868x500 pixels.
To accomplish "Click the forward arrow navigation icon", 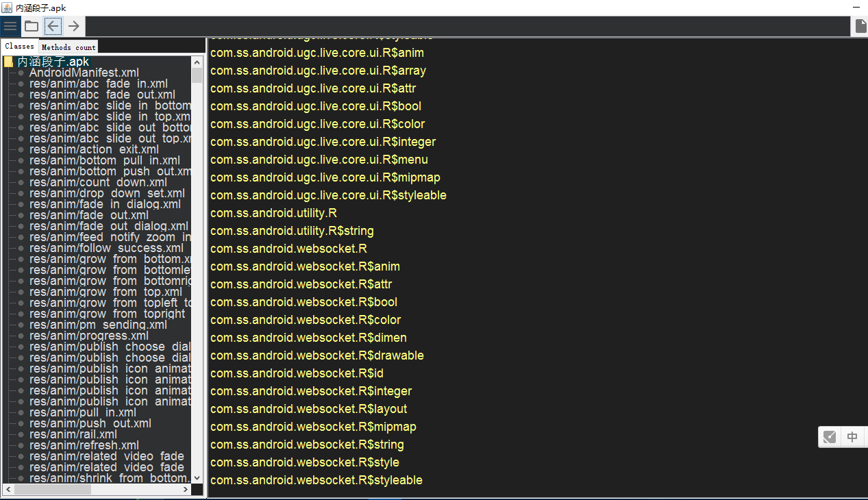I will (73, 27).
